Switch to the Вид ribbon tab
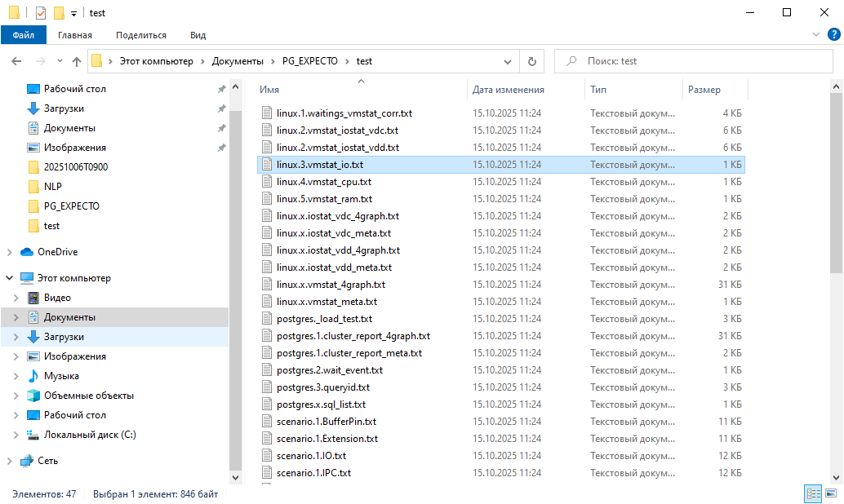The image size is (844, 504). tap(198, 35)
